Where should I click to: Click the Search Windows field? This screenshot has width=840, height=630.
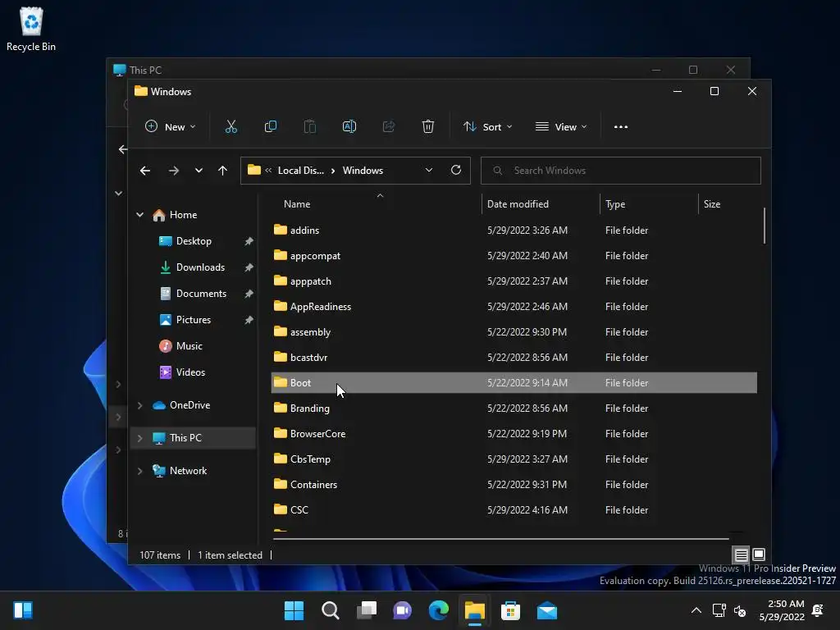620,171
